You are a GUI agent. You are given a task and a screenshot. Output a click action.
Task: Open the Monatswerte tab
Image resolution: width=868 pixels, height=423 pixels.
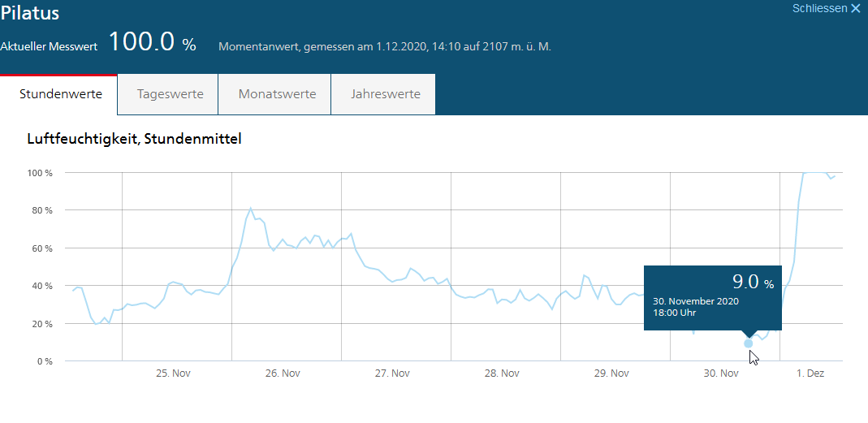coord(277,94)
